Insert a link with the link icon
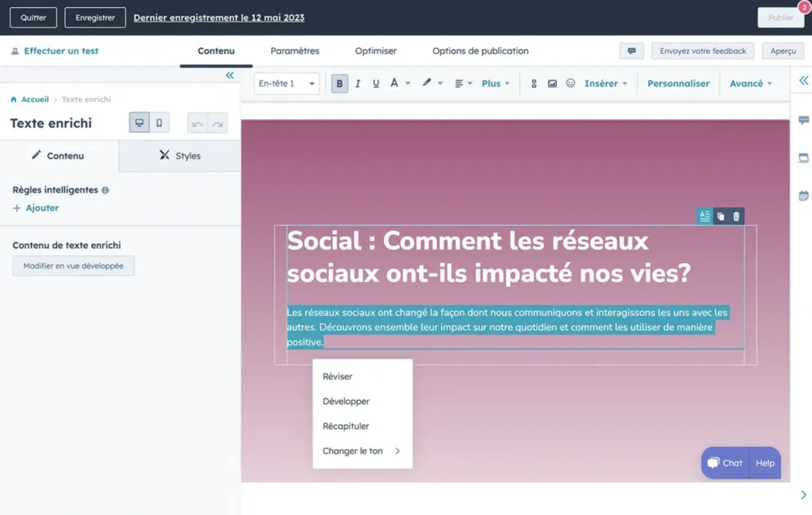The height and width of the screenshot is (515, 812). point(534,82)
